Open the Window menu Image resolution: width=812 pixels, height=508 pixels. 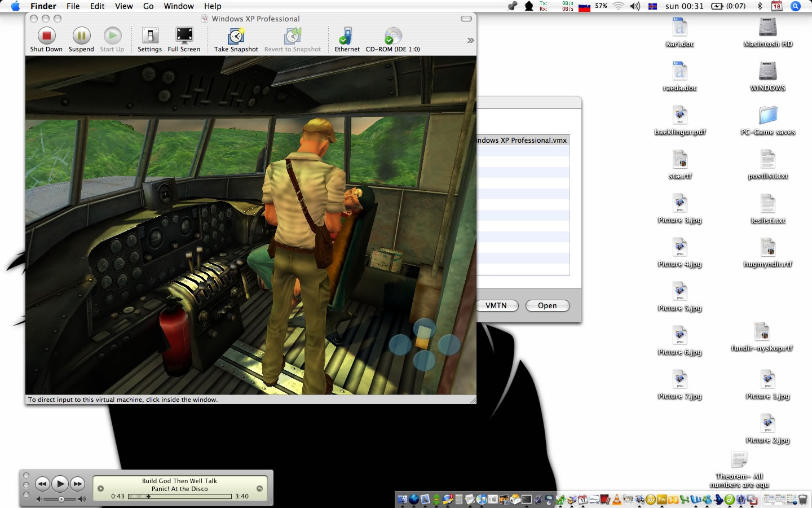(179, 6)
